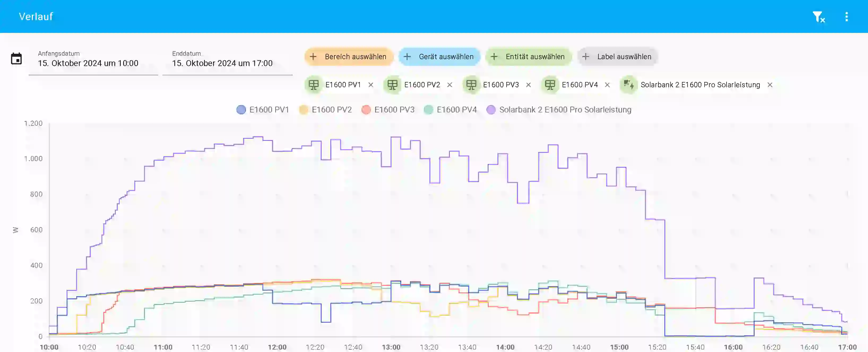Click the E1600 PV1 chip label
The image size is (868, 352).
343,85
